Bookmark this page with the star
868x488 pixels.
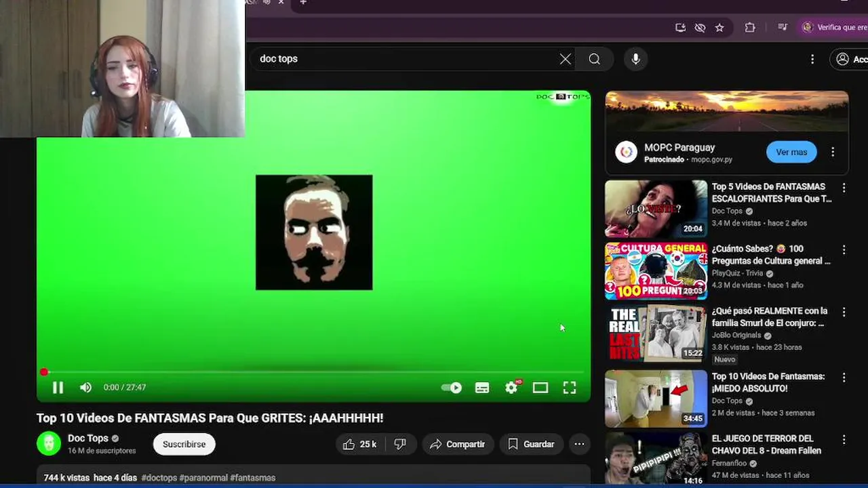pos(719,28)
